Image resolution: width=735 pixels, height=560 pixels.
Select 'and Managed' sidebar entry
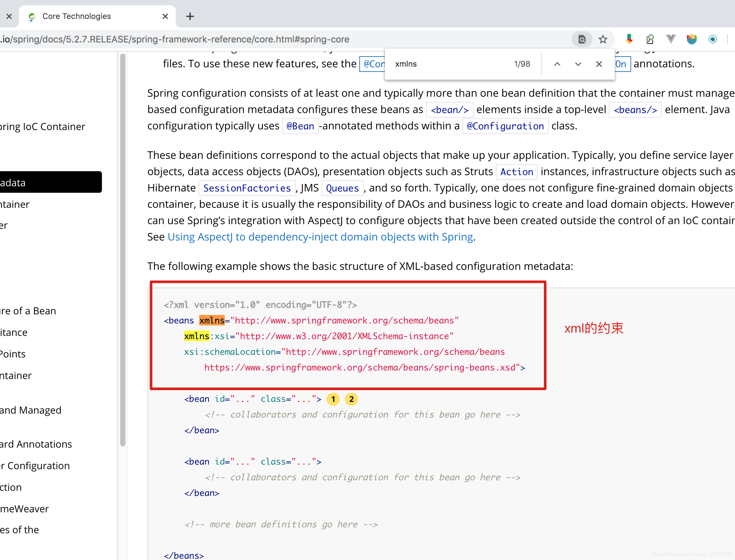click(x=31, y=410)
